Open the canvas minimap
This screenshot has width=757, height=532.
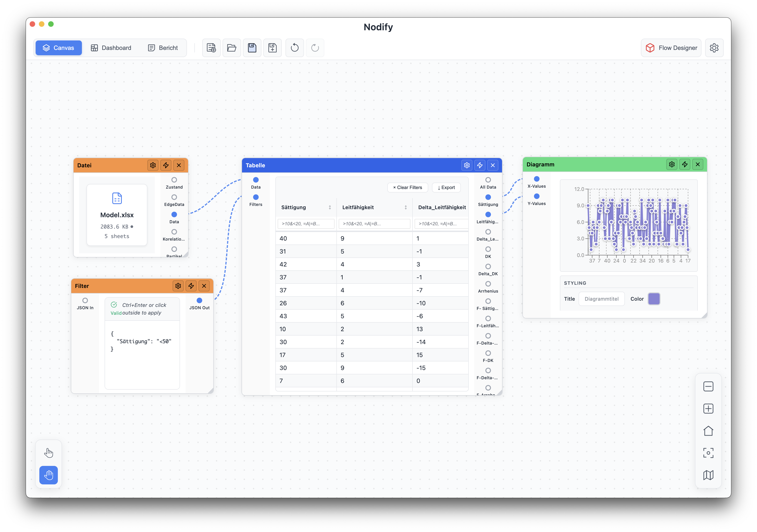(x=708, y=475)
